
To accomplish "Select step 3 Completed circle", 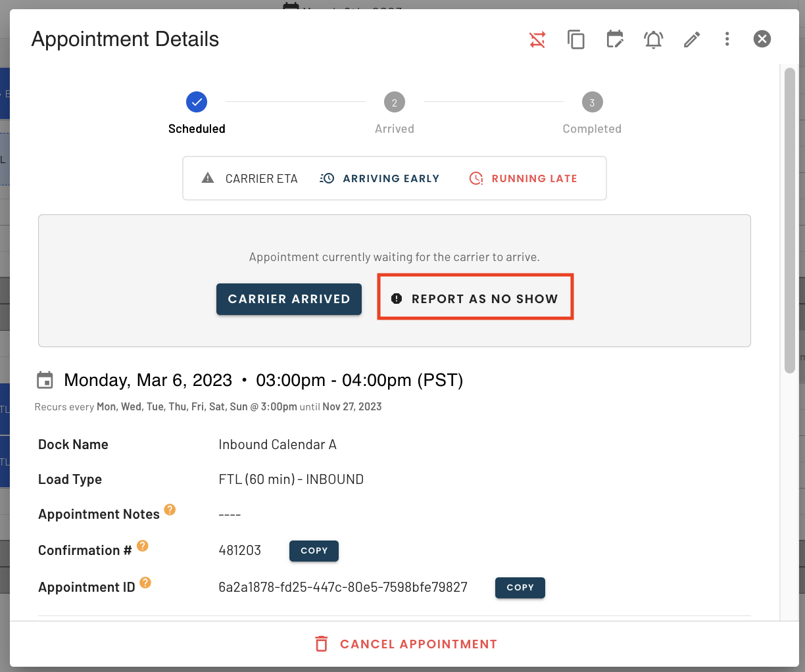I will tap(592, 102).
